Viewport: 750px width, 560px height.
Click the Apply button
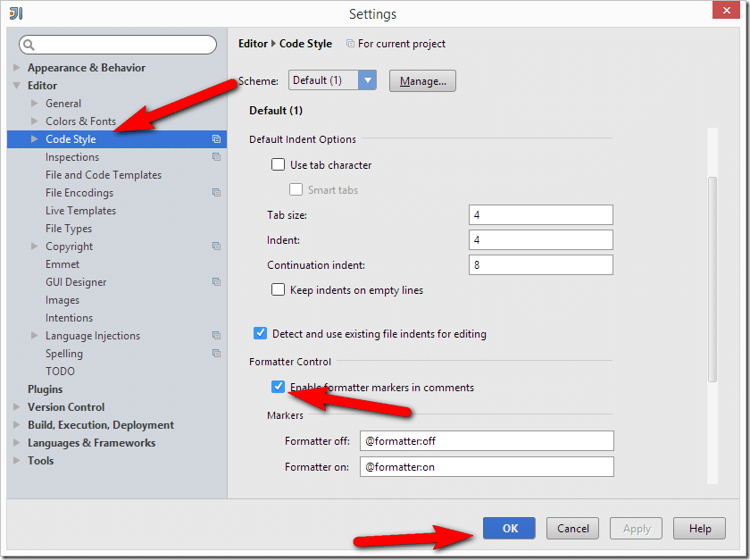coord(636,528)
